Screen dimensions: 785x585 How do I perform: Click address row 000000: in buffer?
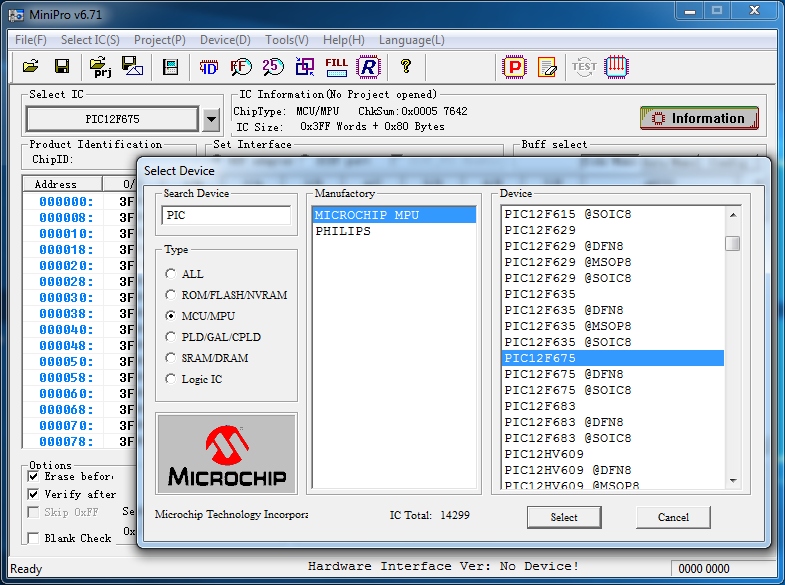(x=66, y=201)
